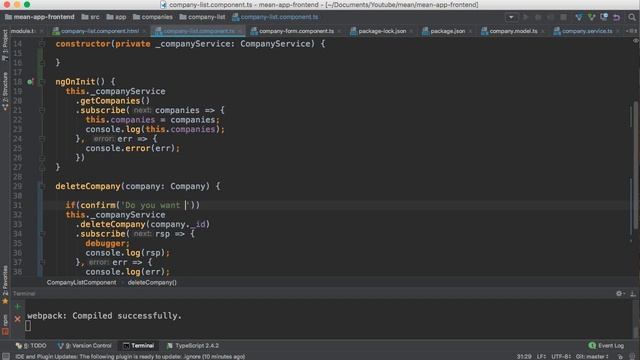Close the package.json tab

(x=470, y=31)
